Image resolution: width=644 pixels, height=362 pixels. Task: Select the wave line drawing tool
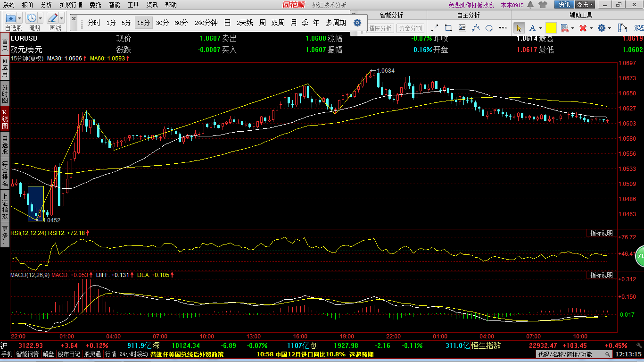point(476,28)
